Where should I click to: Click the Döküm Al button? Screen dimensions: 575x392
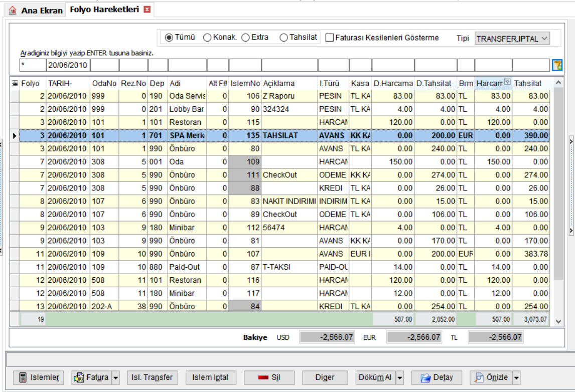pos(375,377)
